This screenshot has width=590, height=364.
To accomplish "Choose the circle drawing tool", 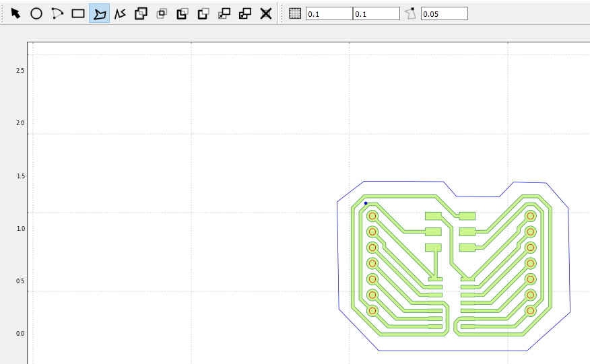I will [36, 13].
